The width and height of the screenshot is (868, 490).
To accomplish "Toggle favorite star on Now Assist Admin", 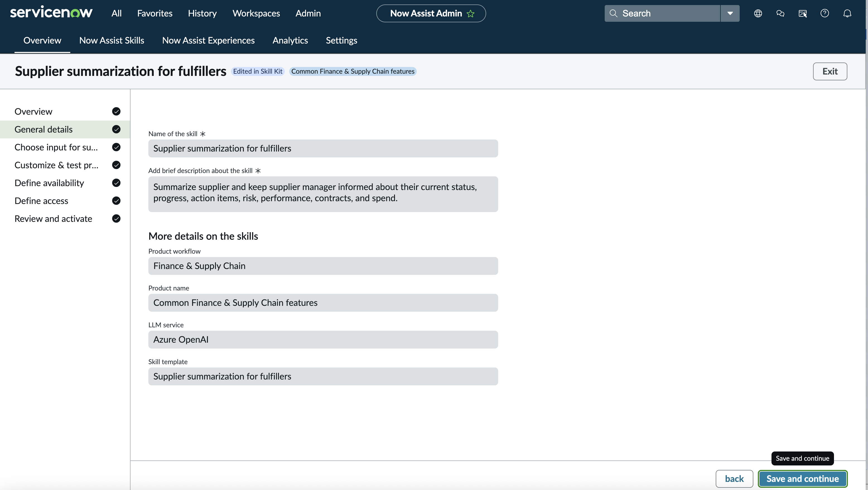I will pyautogui.click(x=470, y=13).
